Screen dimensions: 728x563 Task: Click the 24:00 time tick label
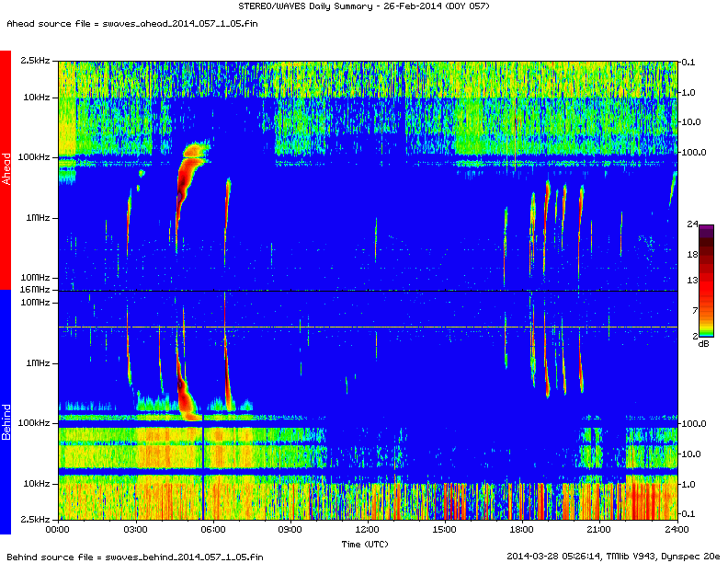click(x=677, y=530)
